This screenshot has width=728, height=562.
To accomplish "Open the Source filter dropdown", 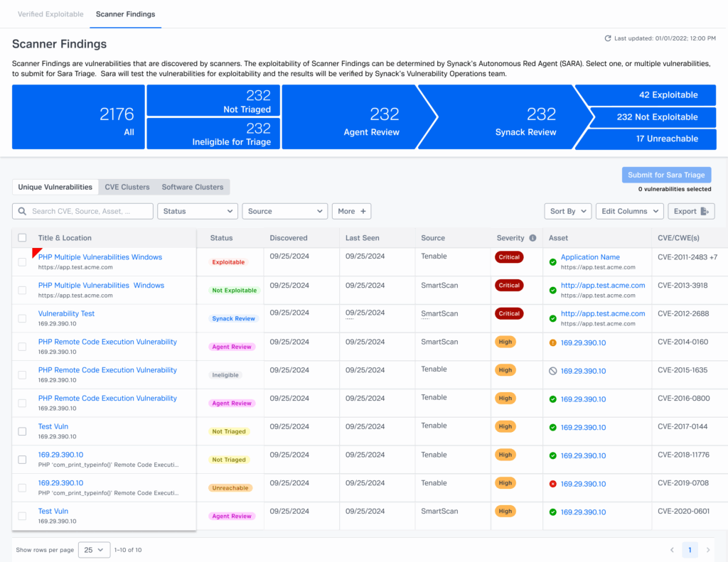I will point(284,211).
